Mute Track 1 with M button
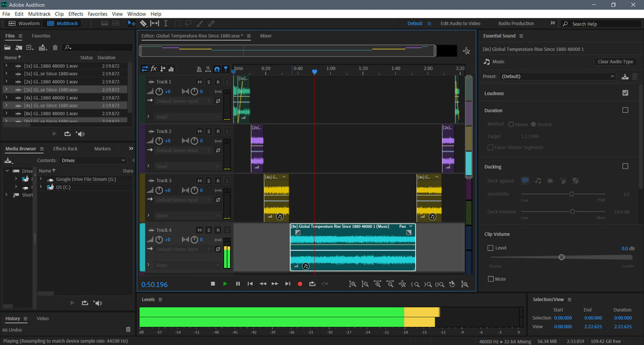 (x=200, y=82)
